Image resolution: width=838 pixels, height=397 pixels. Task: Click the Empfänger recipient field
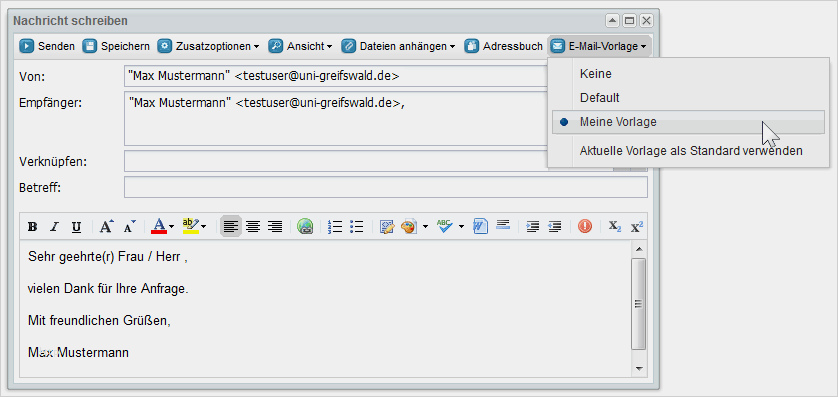336,119
